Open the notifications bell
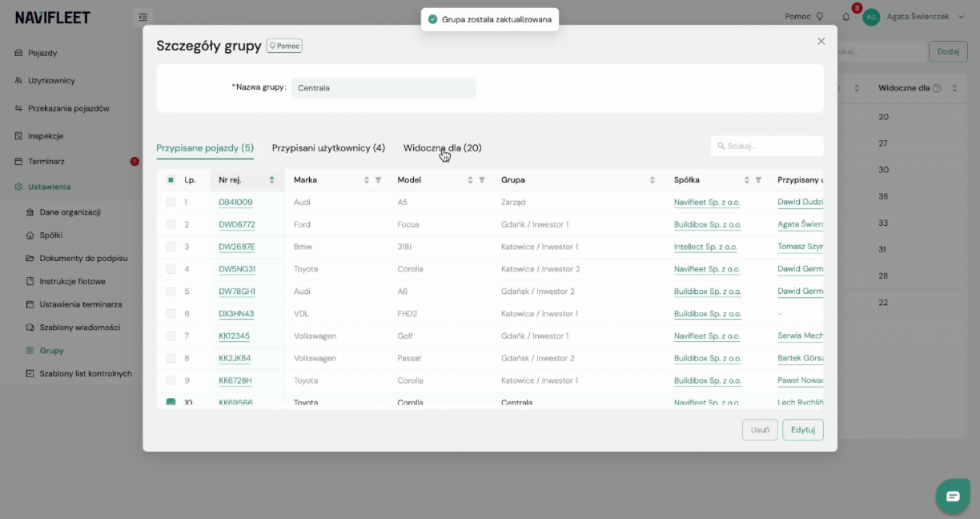980x519 pixels. (846, 16)
